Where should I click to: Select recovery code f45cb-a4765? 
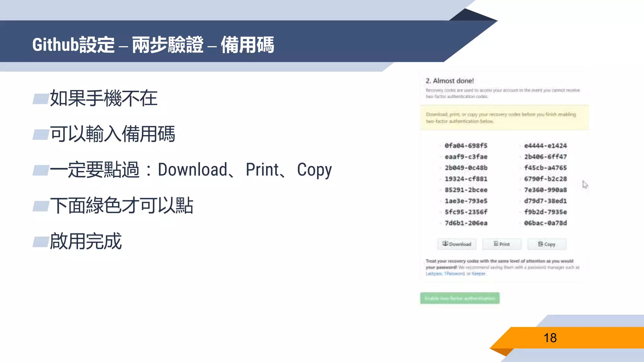[546, 168]
